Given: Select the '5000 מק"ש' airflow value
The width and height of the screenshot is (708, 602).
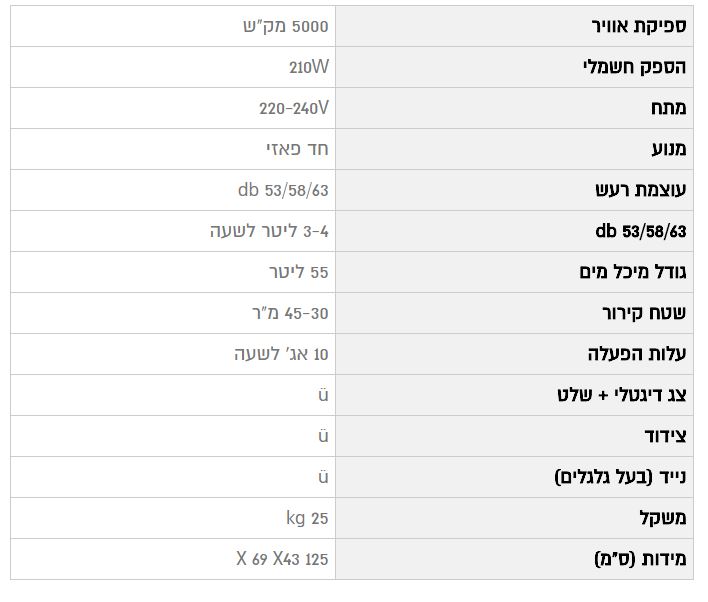Looking at the screenshot, I should pyautogui.click(x=293, y=27).
